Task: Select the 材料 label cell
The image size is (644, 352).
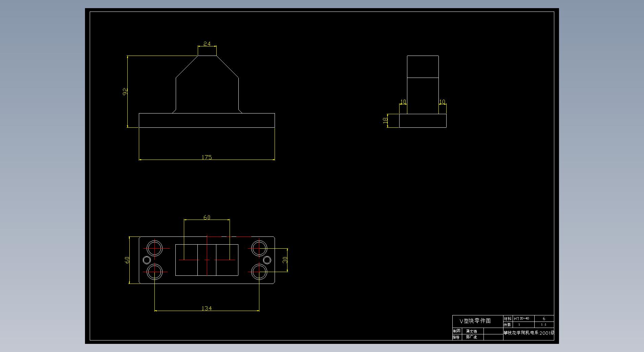Action: [508, 318]
